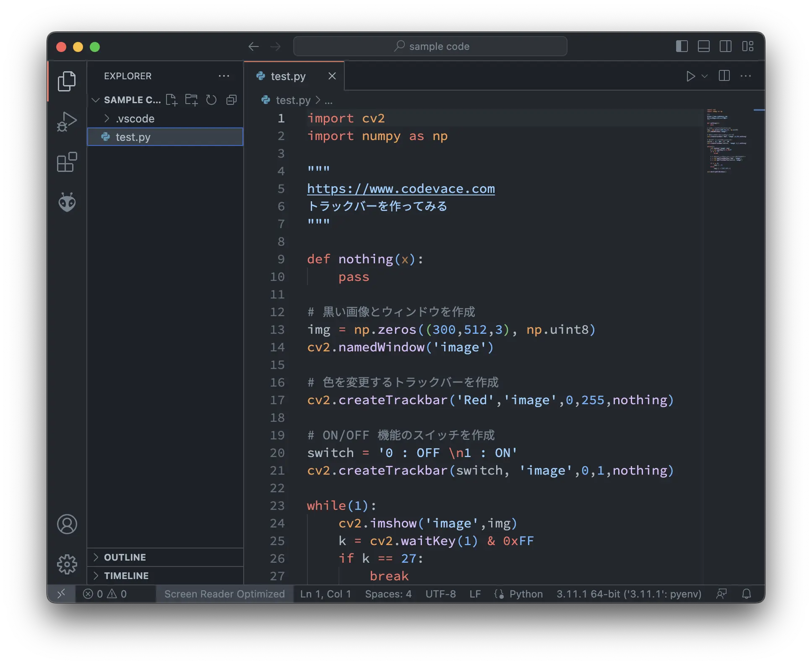The image size is (812, 665).
Task: Run test.py with the play button
Action: coord(690,76)
